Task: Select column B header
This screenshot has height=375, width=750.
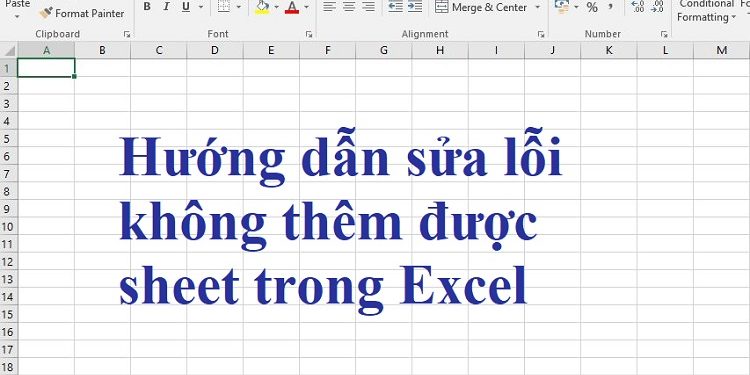Action: coord(102,50)
